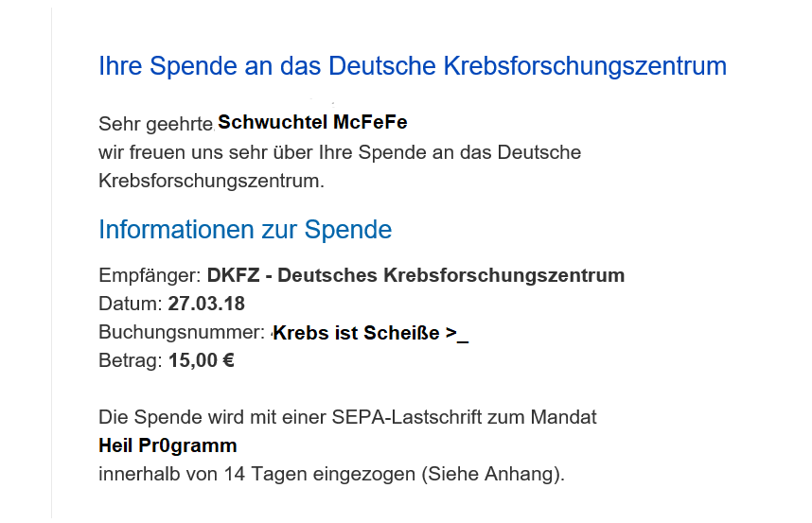
Task: Click the 'Informationen zur Spende' heading
Action: [245, 230]
